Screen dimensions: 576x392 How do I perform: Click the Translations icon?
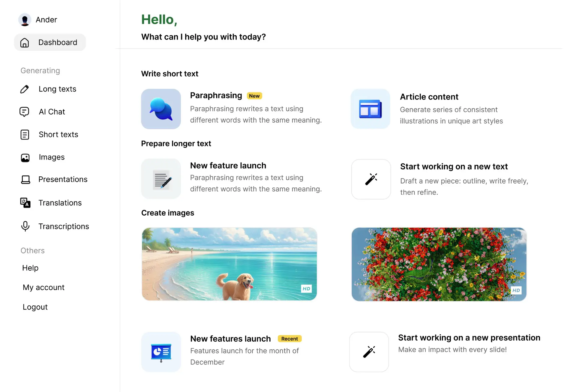[x=25, y=202]
